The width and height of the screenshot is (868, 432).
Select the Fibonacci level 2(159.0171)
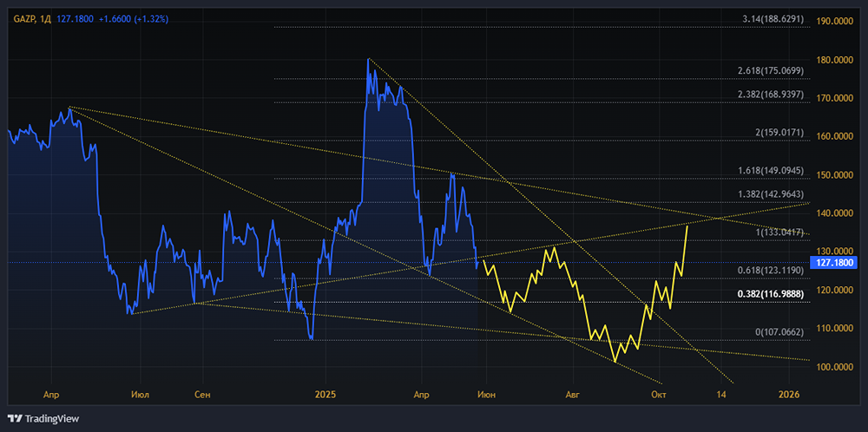(x=779, y=133)
